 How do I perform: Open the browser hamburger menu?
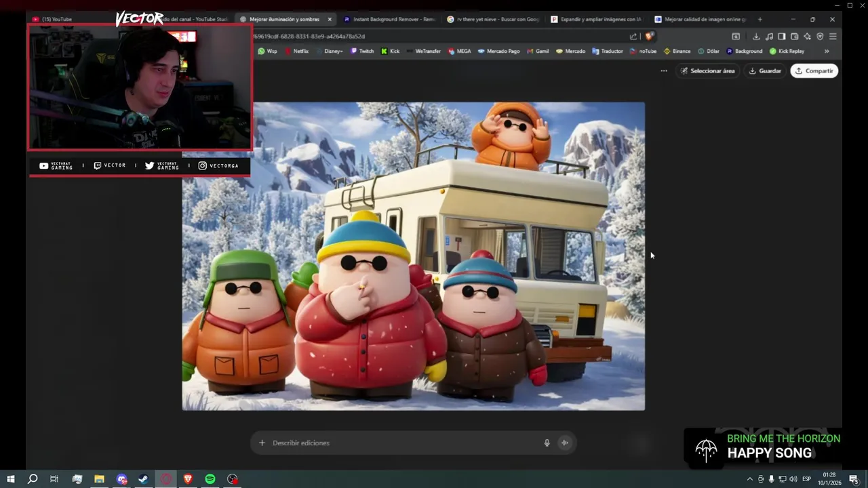click(x=833, y=37)
